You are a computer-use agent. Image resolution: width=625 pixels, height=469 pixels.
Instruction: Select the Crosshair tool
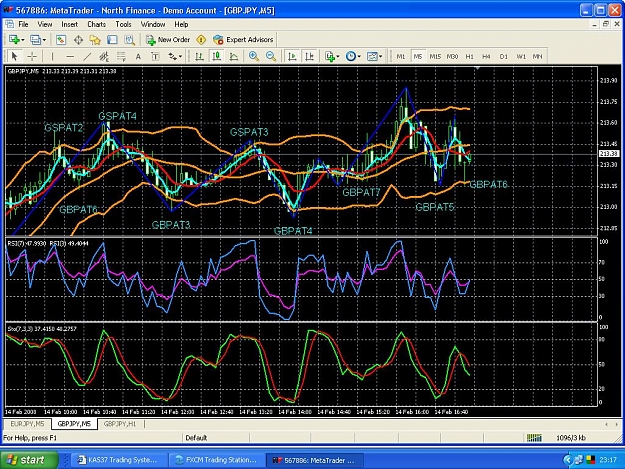point(32,57)
